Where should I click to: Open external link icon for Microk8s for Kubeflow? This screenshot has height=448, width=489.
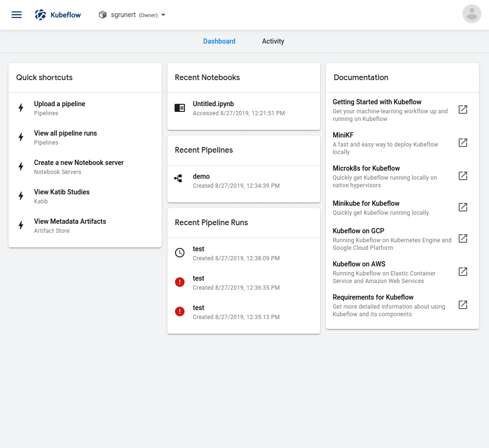[x=463, y=176]
